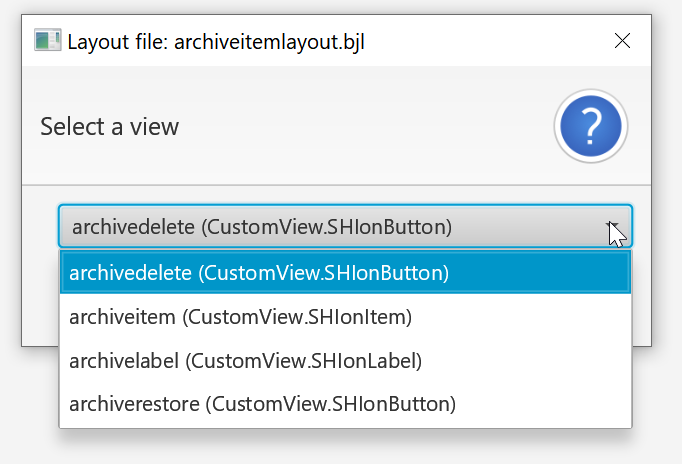682x464 pixels.
Task: Click the SHIonItem custom view entry
Action: (240, 317)
